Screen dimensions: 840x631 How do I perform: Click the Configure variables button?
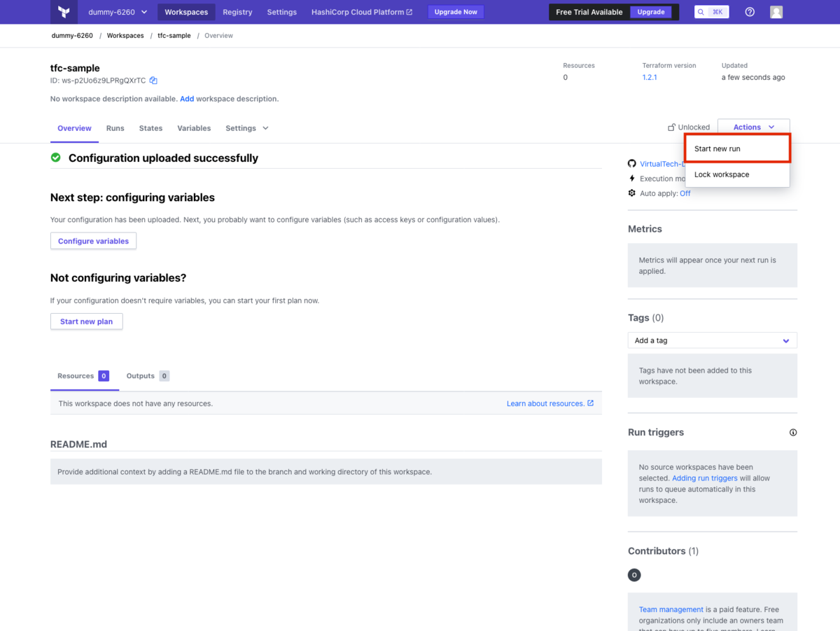(x=93, y=241)
